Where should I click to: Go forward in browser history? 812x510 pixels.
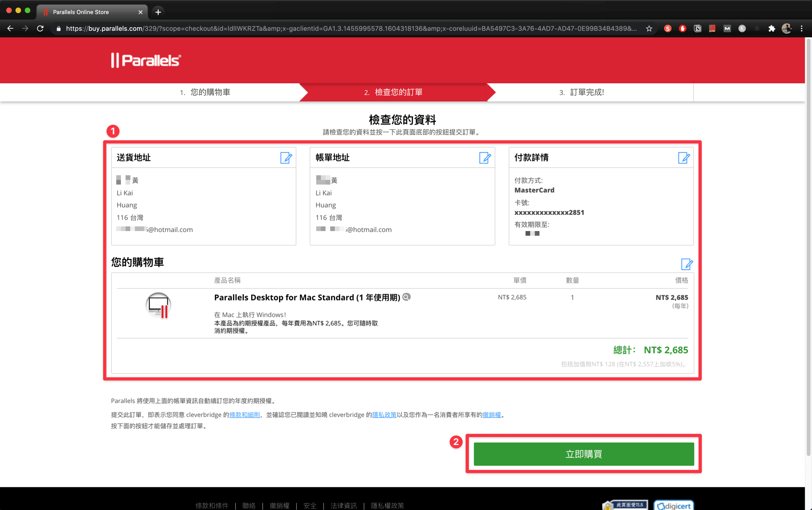point(25,28)
